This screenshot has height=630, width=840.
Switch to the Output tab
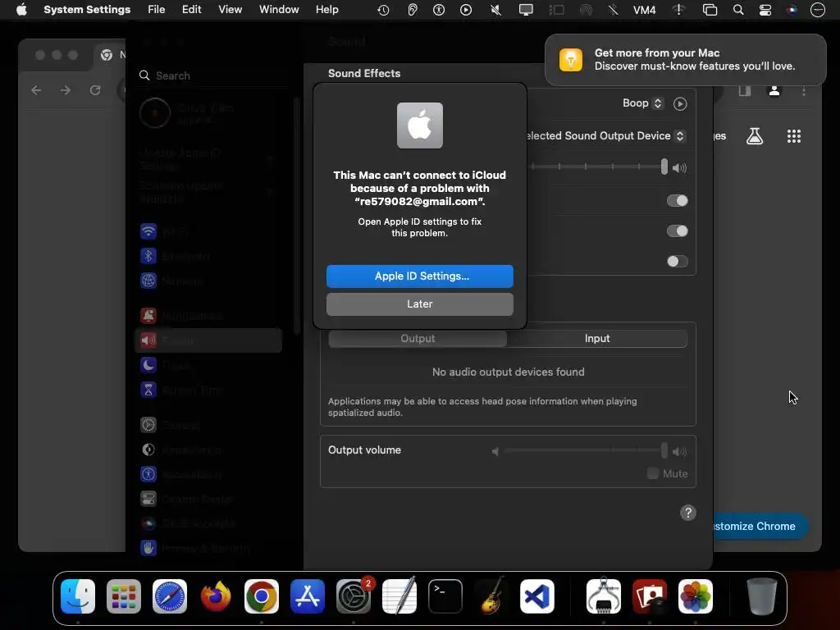pyautogui.click(x=418, y=339)
